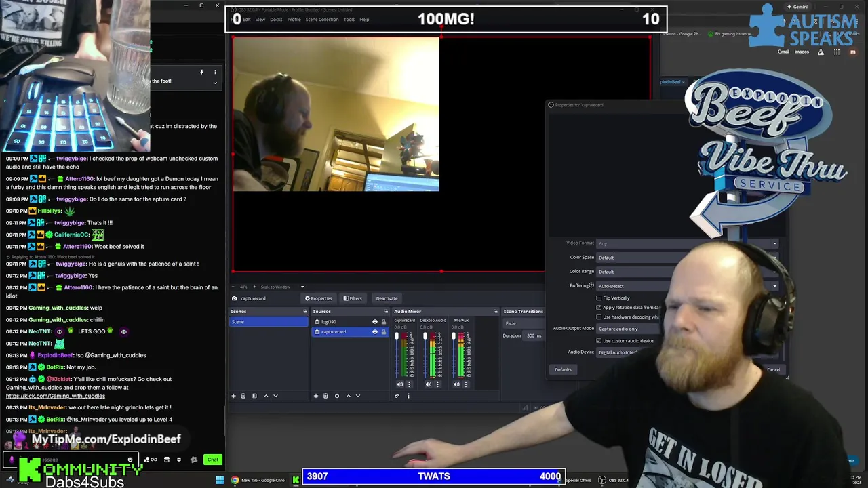The width and height of the screenshot is (868, 488).
Task: Open the Color Range dropdown
Action: (x=687, y=272)
